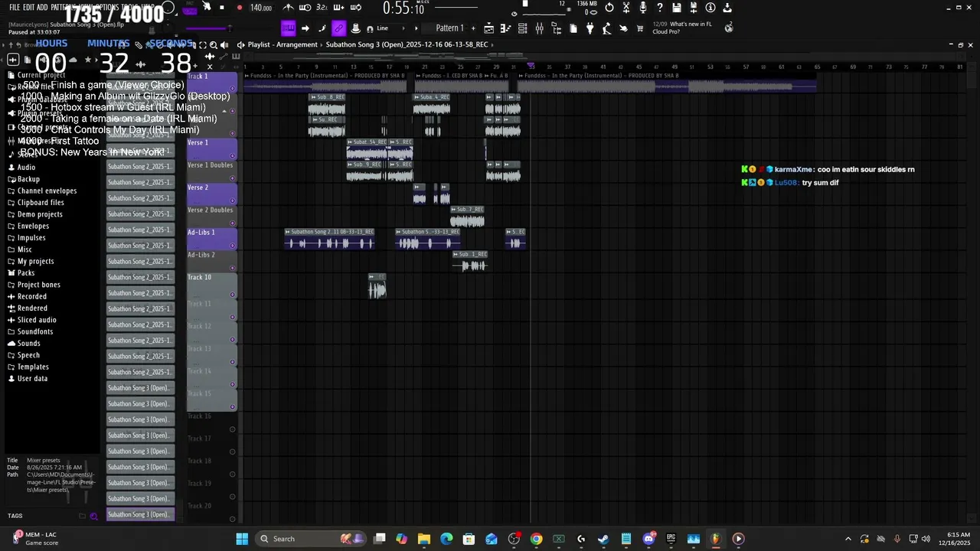Expand the My projects folder
Screen dimensions: 980x551
35,261
